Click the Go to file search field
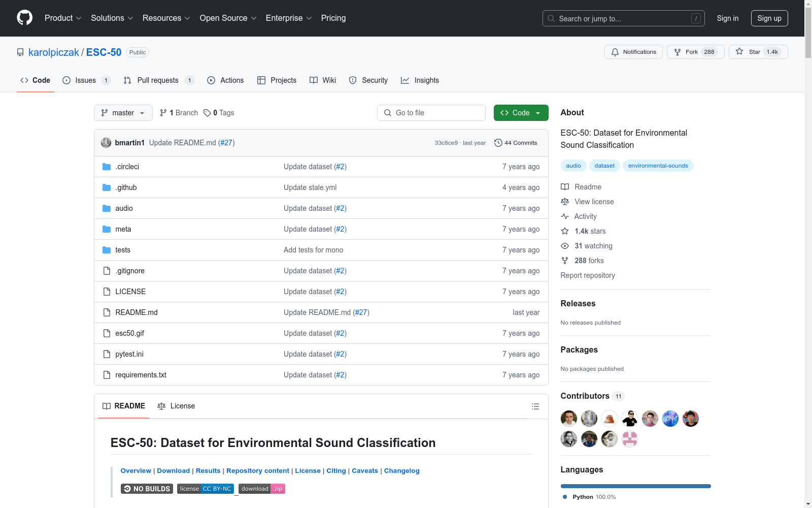This screenshot has height=508, width=812. click(431, 113)
